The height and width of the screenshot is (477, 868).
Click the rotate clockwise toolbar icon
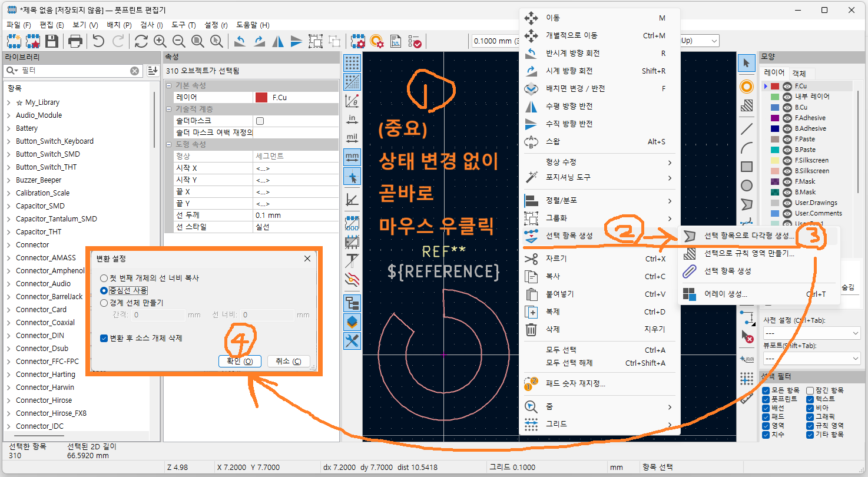pos(259,41)
